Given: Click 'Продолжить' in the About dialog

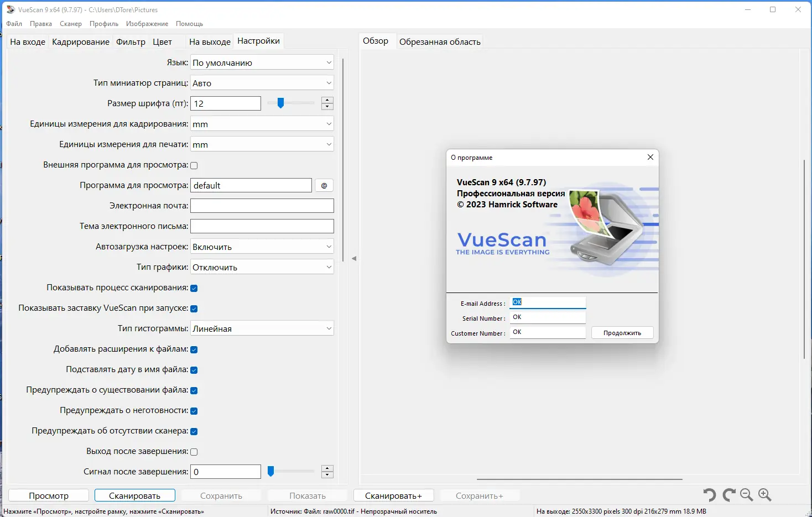Looking at the screenshot, I should [622, 332].
